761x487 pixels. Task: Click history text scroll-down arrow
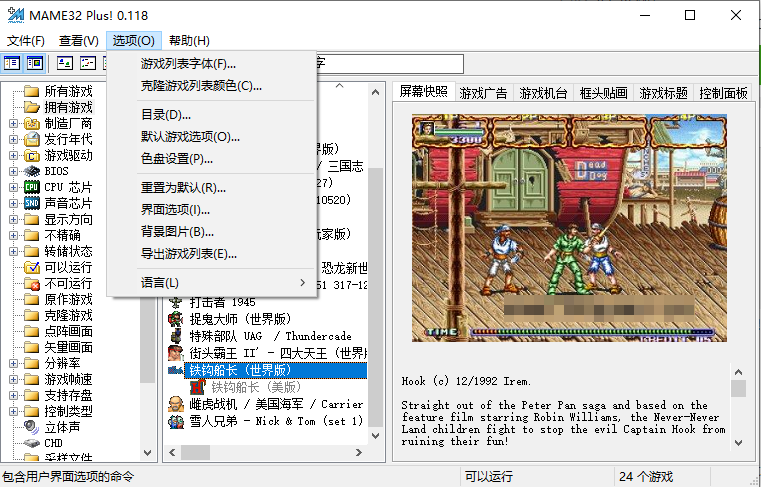[x=738, y=442]
